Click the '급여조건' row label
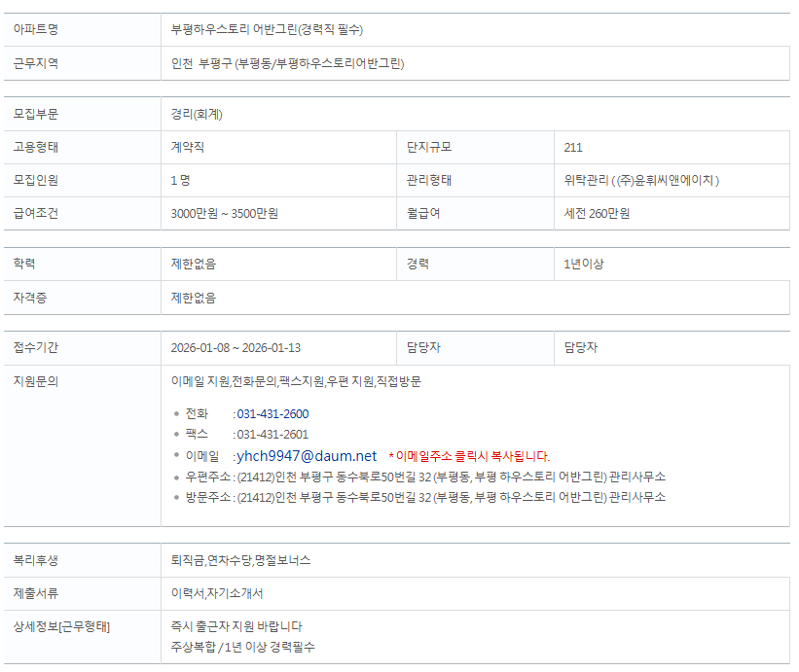 36,213
